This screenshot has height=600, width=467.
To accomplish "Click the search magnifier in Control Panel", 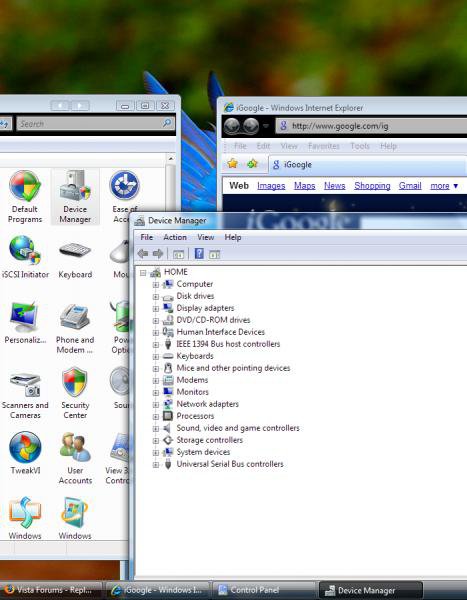I will click(167, 123).
